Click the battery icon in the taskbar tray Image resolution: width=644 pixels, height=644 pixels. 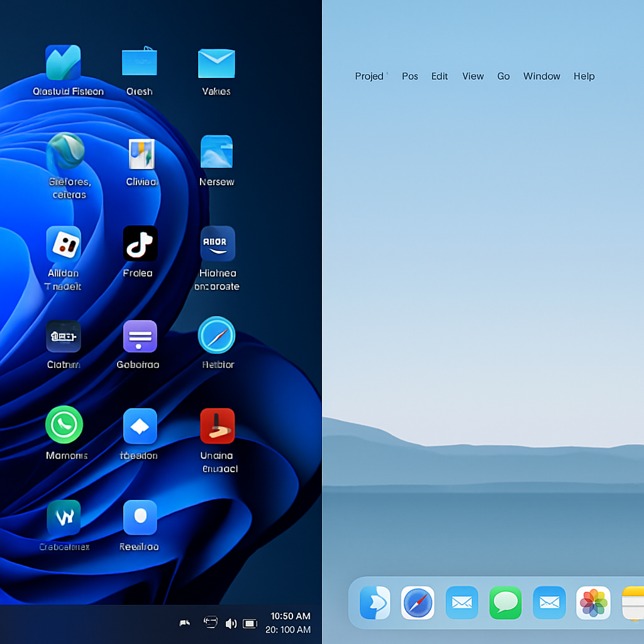click(x=250, y=624)
